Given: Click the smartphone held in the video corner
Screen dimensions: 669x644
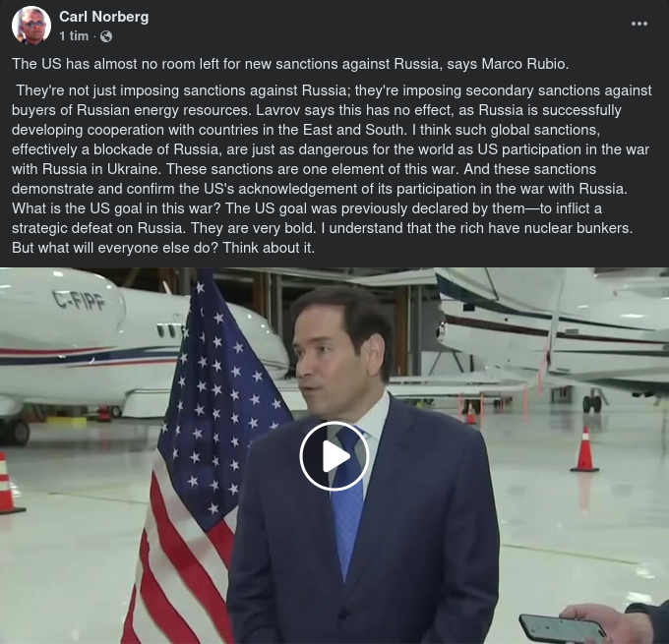Looking at the screenshot, I should (563, 629).
